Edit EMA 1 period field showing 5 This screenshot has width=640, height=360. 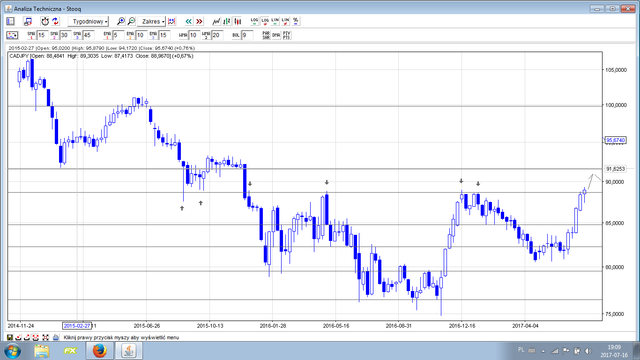118,36
